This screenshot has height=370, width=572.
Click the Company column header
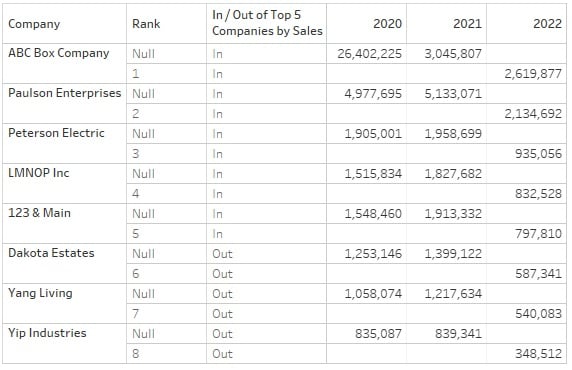coord(34,24)
